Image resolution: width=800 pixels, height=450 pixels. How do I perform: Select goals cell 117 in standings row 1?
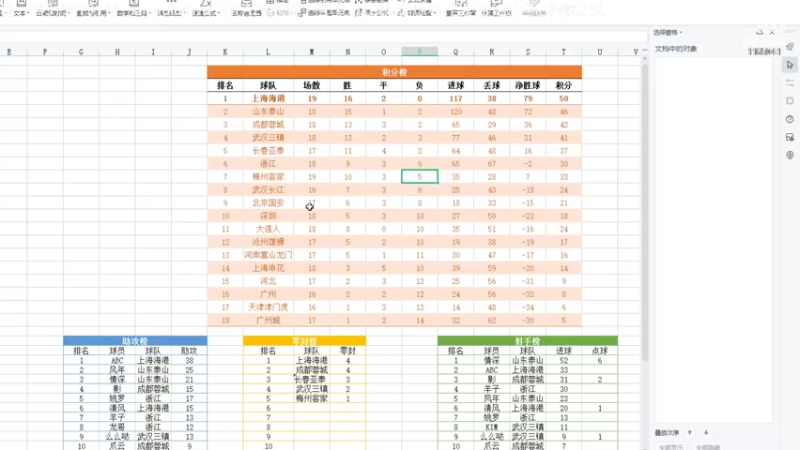pos(456,98)
